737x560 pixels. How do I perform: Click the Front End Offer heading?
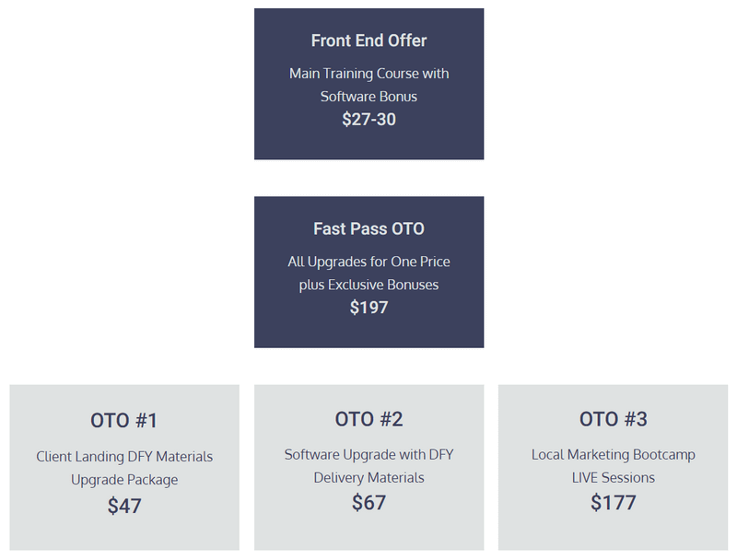coord(369,41)
